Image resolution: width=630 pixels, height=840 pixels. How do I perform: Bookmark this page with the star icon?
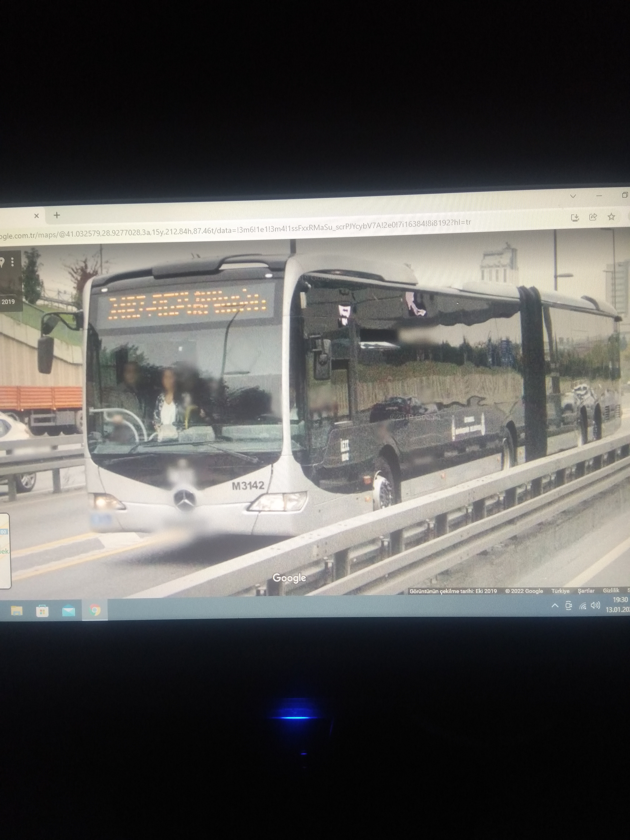tap(611, 216)
